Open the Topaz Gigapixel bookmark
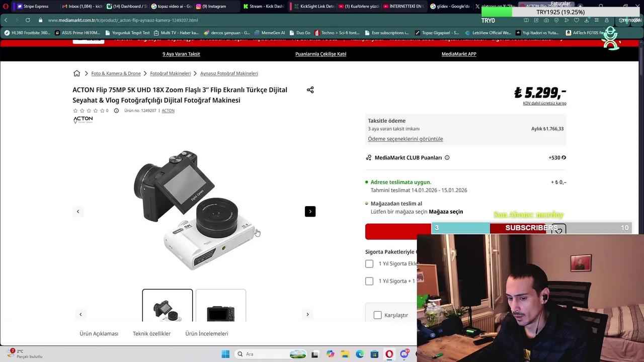 437,33
